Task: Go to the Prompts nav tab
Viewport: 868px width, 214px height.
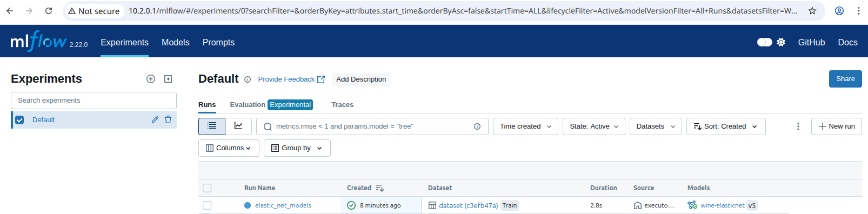Action: click(x=218, y=42)
